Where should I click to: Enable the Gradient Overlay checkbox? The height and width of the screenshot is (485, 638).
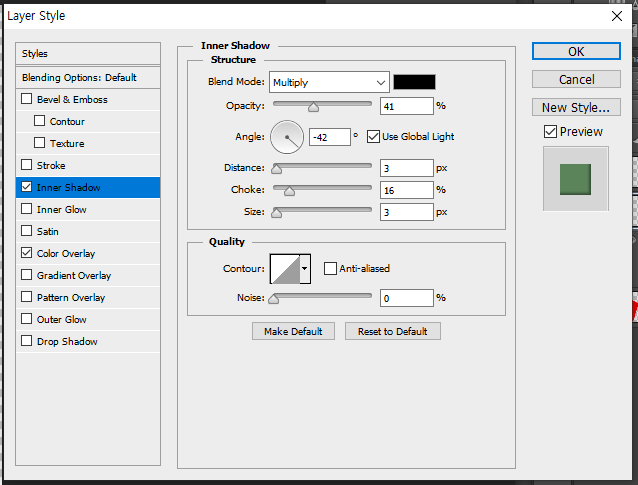click(26, 275)
